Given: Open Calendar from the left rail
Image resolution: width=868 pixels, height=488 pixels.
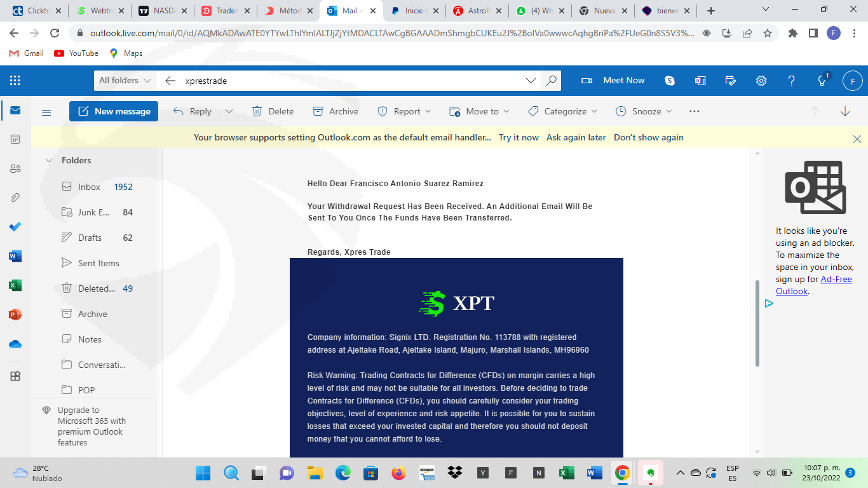Looking at the screenshot, I should coord(15,139).
